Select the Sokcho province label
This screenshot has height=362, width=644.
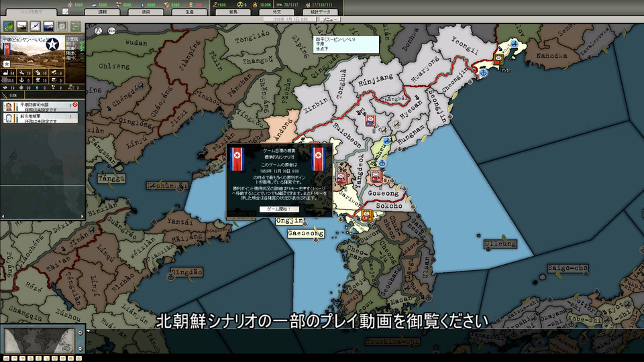pyautogui.click(x=389, y=206)
